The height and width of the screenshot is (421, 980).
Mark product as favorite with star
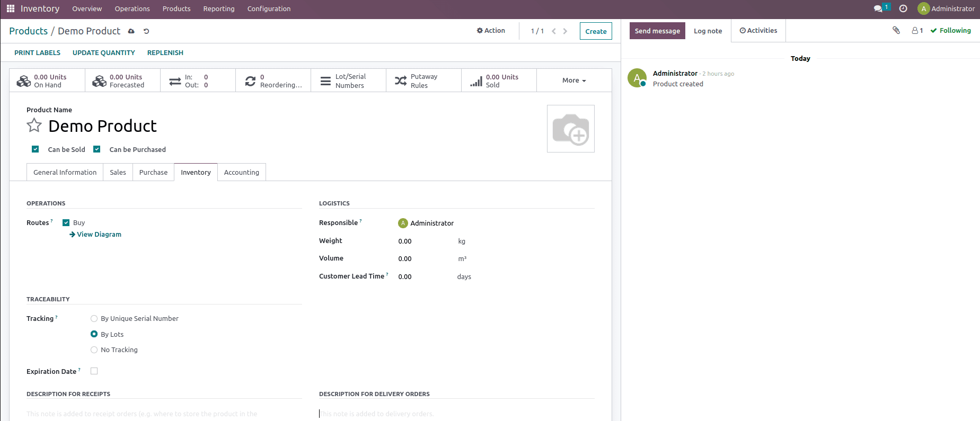[34, 126]
